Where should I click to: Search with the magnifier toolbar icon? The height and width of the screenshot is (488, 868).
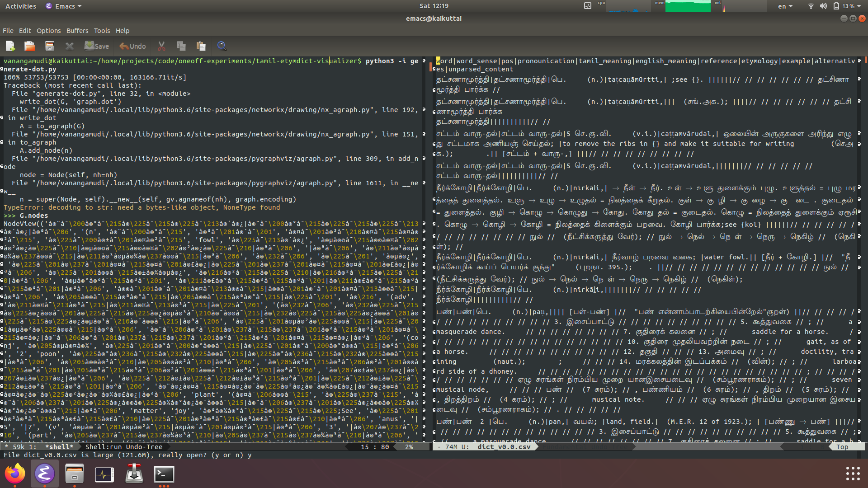[222, 46]
